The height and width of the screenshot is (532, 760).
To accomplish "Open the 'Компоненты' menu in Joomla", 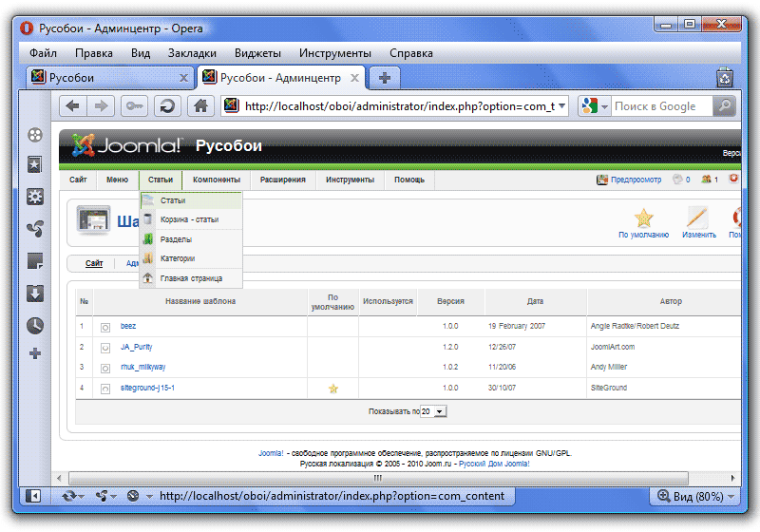I will (x=216, y=180).
